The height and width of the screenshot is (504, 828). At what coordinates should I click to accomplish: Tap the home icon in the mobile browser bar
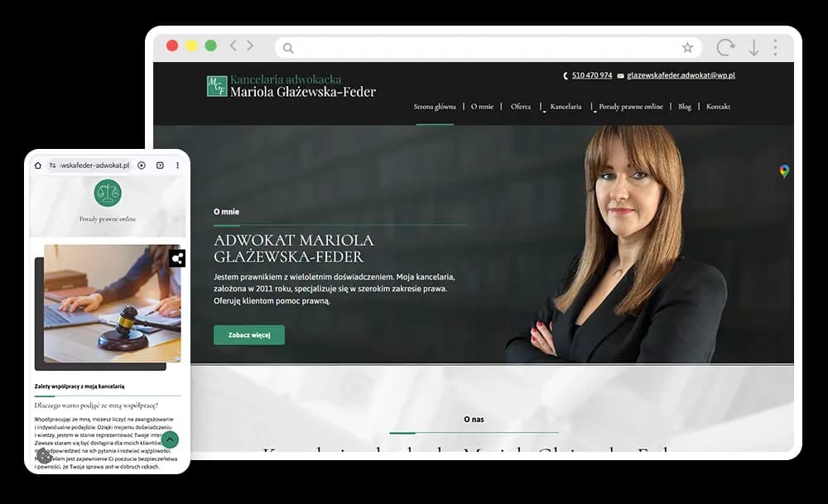(x=38, y=165)
